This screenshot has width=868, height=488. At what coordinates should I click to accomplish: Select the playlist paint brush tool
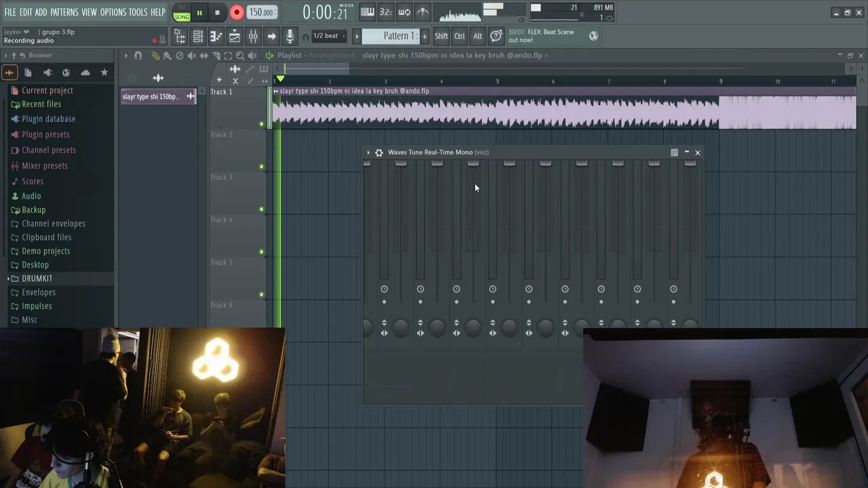tap(167, 56)
